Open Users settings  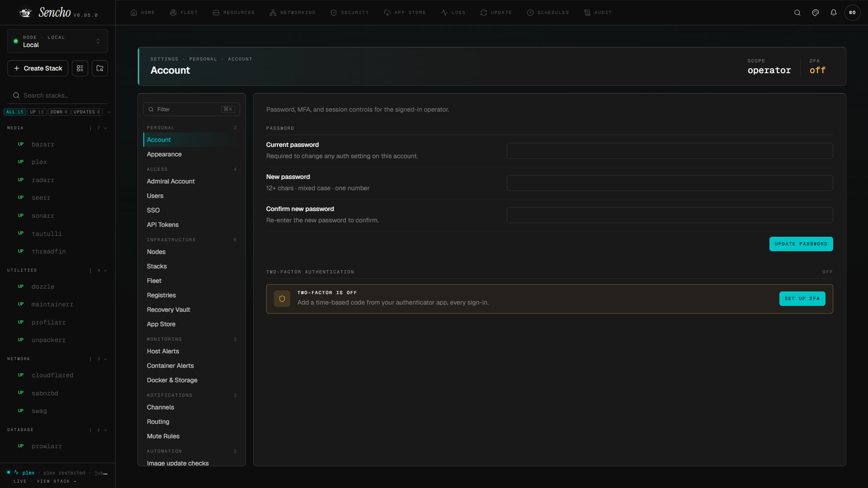click(191, 196)
